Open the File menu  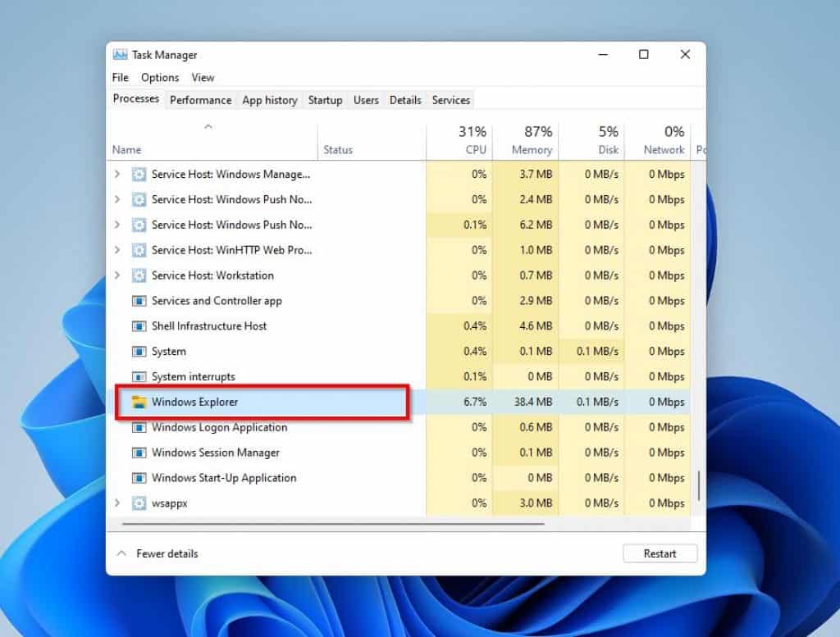coord(120,78)
